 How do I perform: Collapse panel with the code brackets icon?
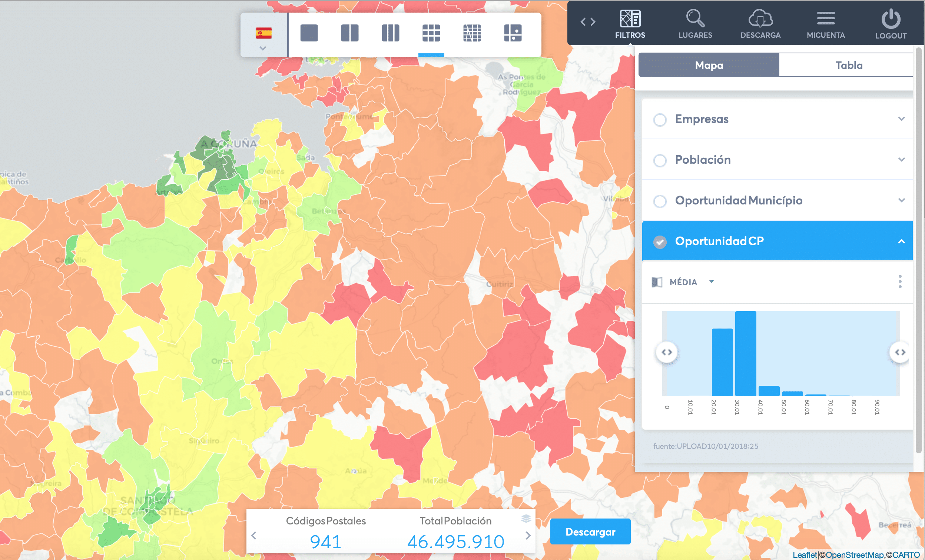coord(588,22)
